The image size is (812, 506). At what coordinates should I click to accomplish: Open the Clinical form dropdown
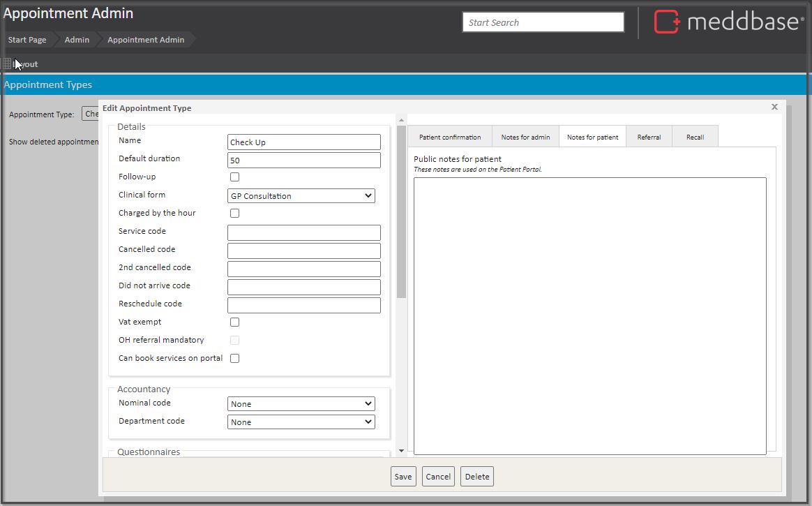point(301,196)
